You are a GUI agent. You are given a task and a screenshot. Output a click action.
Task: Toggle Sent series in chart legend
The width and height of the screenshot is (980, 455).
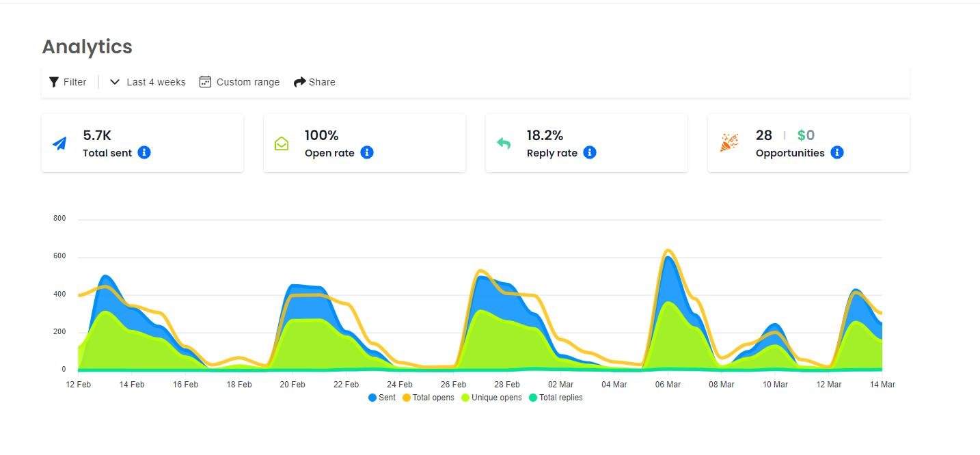(382, 398)
